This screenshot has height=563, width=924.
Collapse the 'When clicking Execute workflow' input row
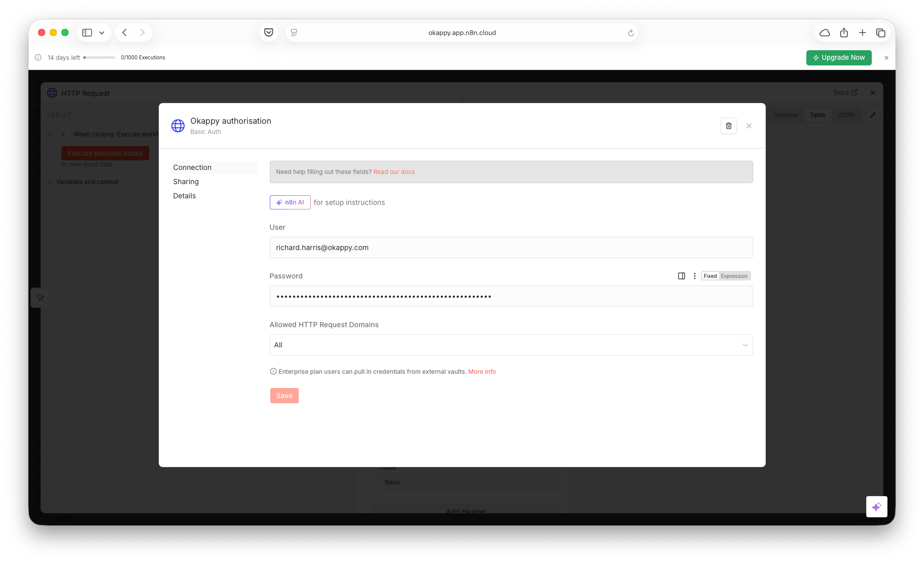[x=50, y=134]
